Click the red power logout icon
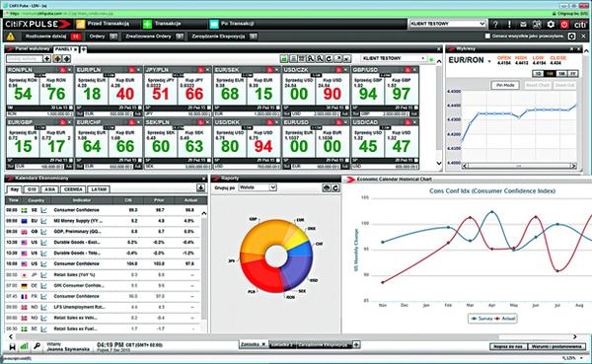This screenshot has width=592, height=364. pos(564,24)
